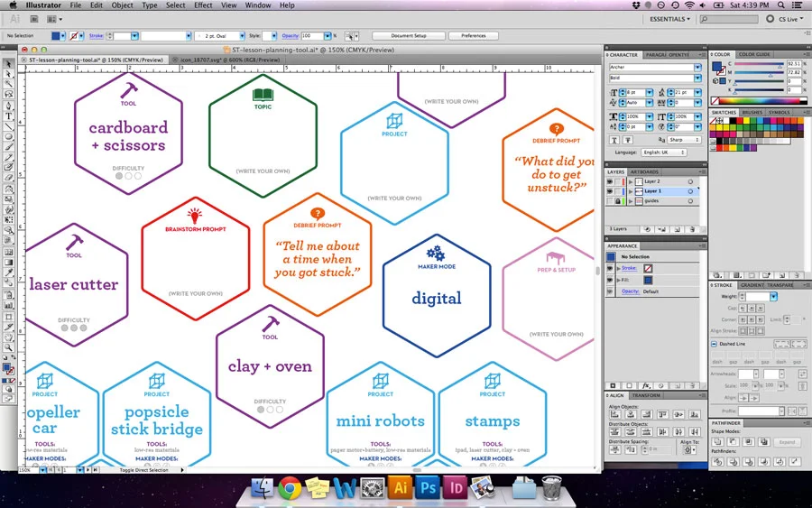Pick the Zoom magnifier tool
Viewport: 812px width, 508px height.
coord(8,347)
